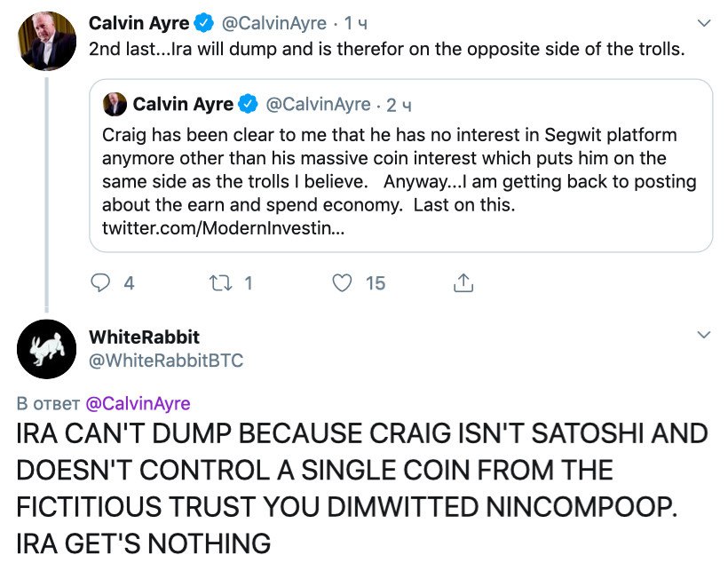The width and height of the screenshot is (728, 571).
Task: Expand the Calvin Ayre tweet options chevron
Action: tap(705, 23)
